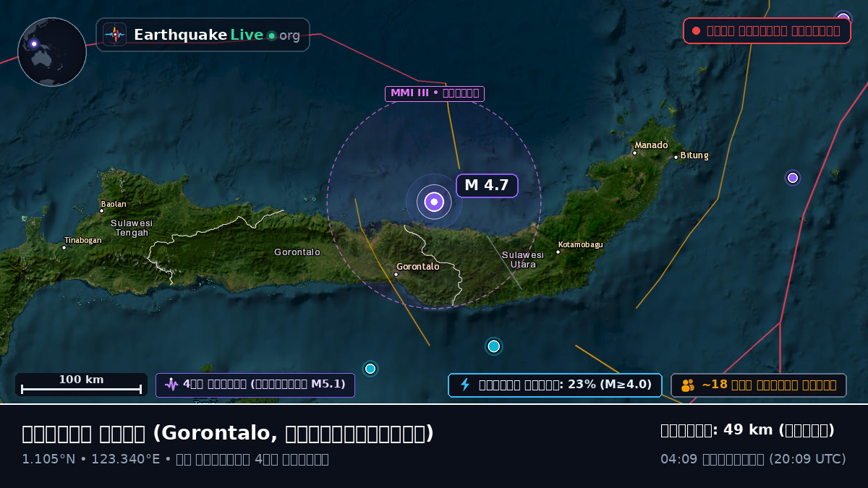Click the "23% (M≥4.0)" forecast text
868x488 pixels.
click(610, 385)
